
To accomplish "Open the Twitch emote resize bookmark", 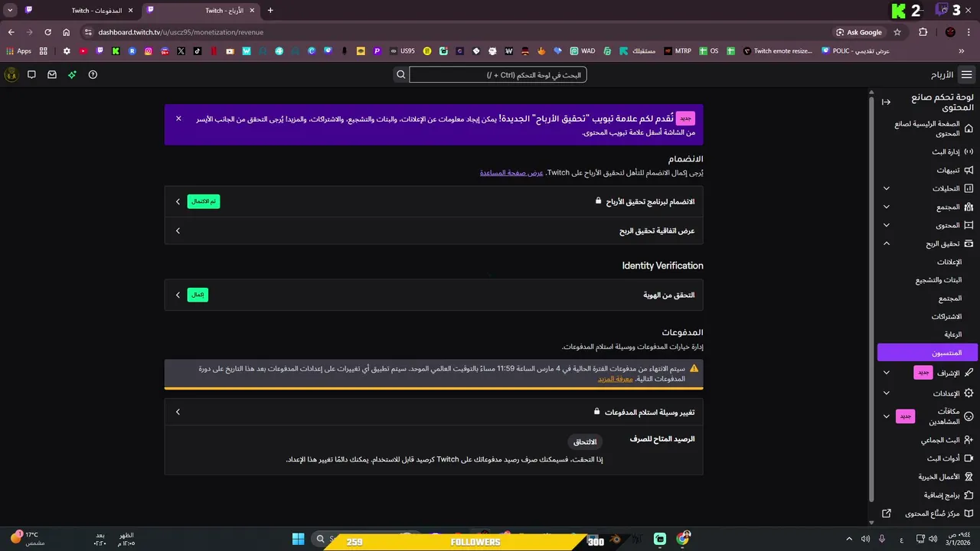I will (x=776, y=51).
